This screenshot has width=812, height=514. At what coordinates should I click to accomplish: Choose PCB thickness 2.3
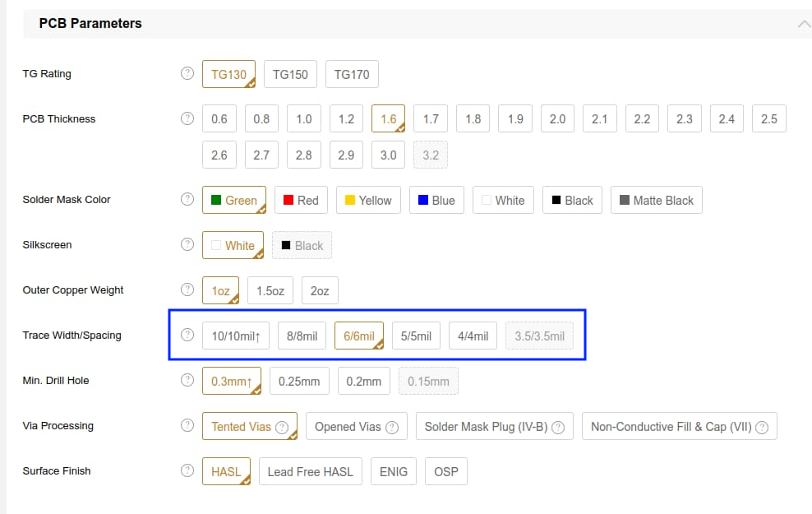click(685, 118)
